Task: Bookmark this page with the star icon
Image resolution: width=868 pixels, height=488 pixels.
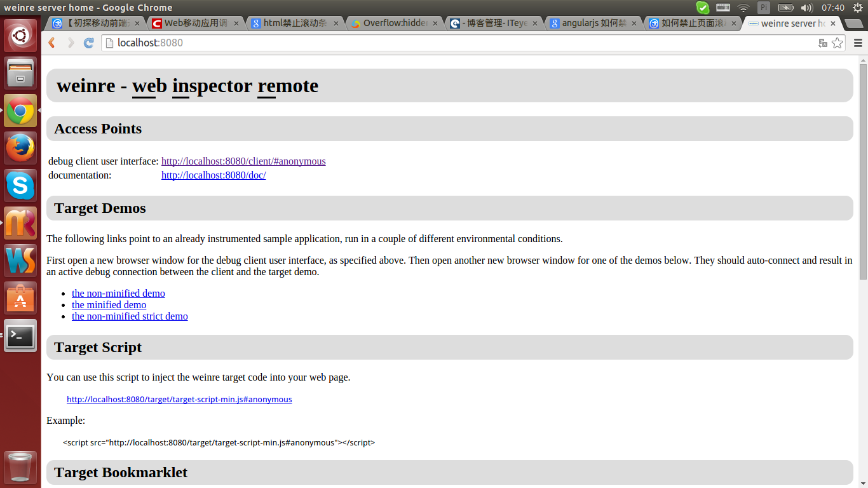Action: point(837,43)
